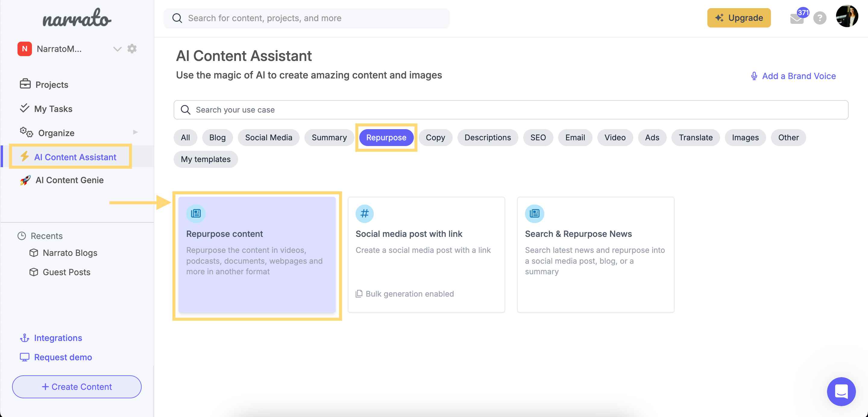Open Guest Posts recent project
868x417 pixels.
pos(66,272)
